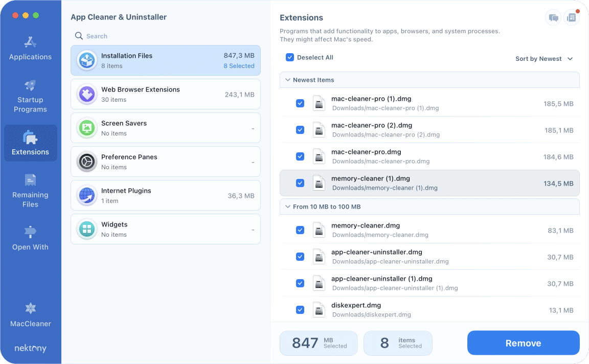This screenshot has width=589, height=364.
Task: Select the Extensions puzzle icon in sidebar
Action: [30, 138]
